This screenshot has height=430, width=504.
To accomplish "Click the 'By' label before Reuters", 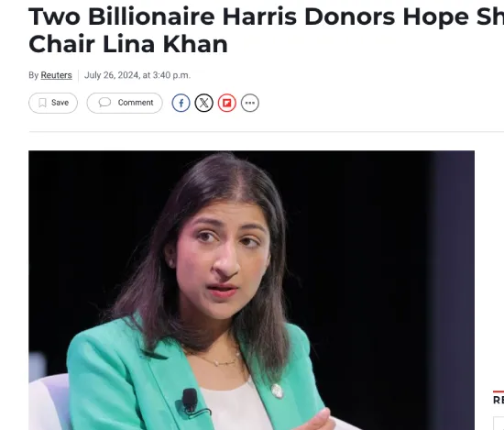I will (33, 75).
